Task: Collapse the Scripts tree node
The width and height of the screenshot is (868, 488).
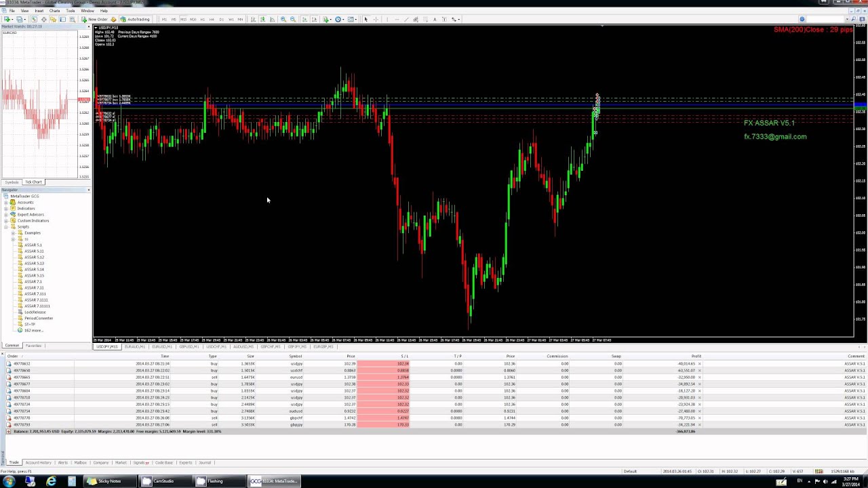Action: pos(6,226)
